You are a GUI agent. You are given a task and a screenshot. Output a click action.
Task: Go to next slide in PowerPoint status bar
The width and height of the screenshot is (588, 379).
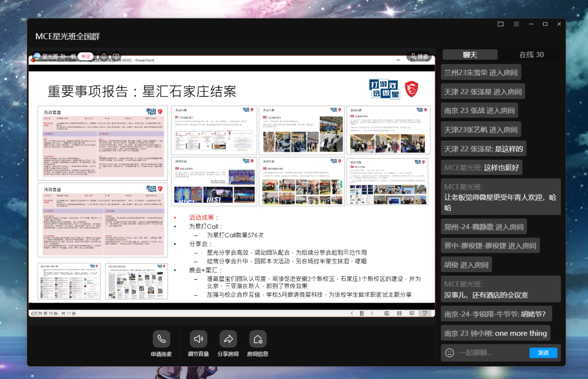click(x=372, y=313)
